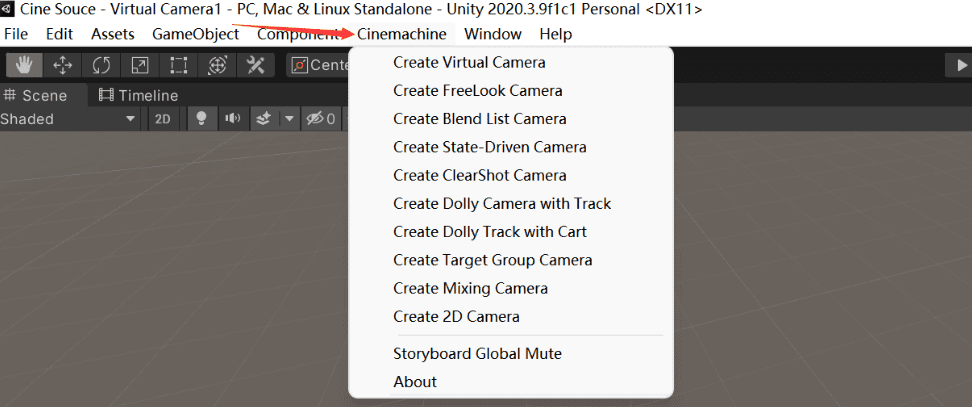Select the Rotate tool
972x407 pixels.
(101, 65)
